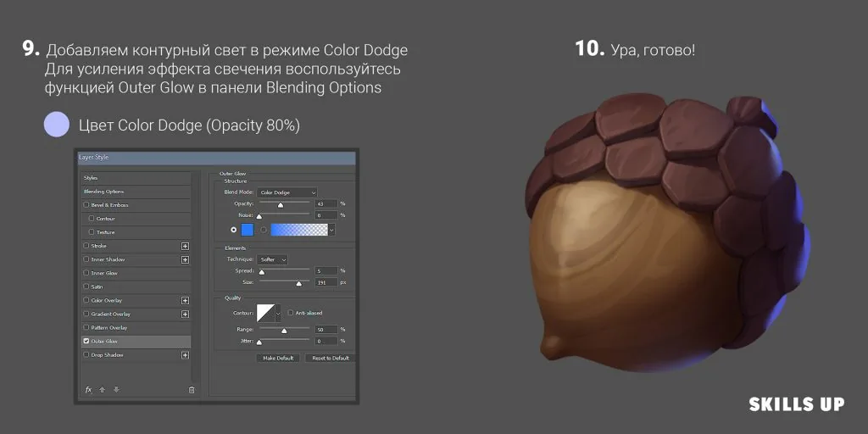Click the Noise slider handle
Screen dimensions: 868x434
point(259,216)
